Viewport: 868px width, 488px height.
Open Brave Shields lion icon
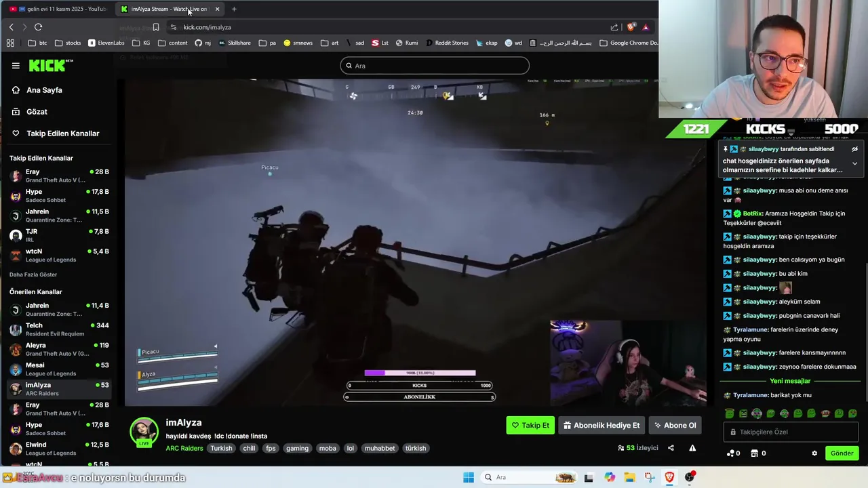(631, 27)
